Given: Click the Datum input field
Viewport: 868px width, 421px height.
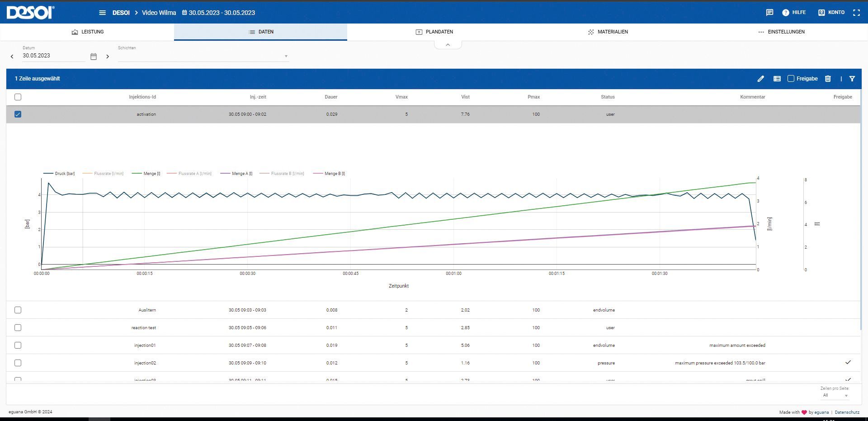Looking at the screenshot, I should (53, 56).
